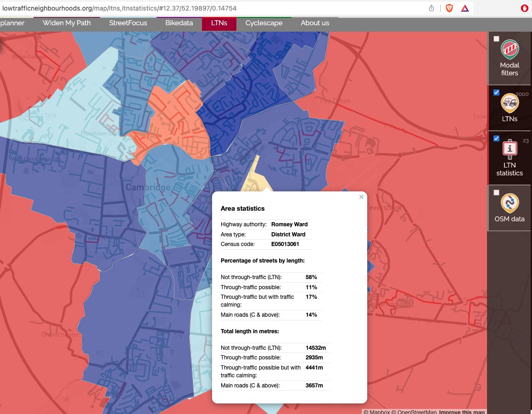Image resolution: width=532 pixels, height=414 pixels.
Task: Click the 14532m length value
Action: [315, 348]
